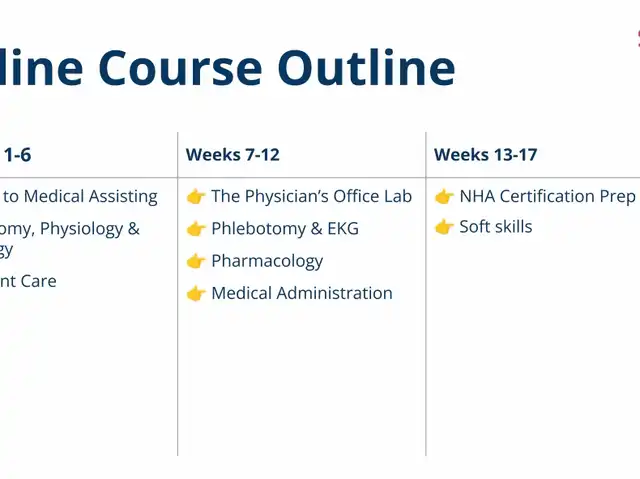The height and width of the screenshot is (479, 640).
Task: Click the pointing hand icon next to Pharmacology
Action: [x=196, y=261]
